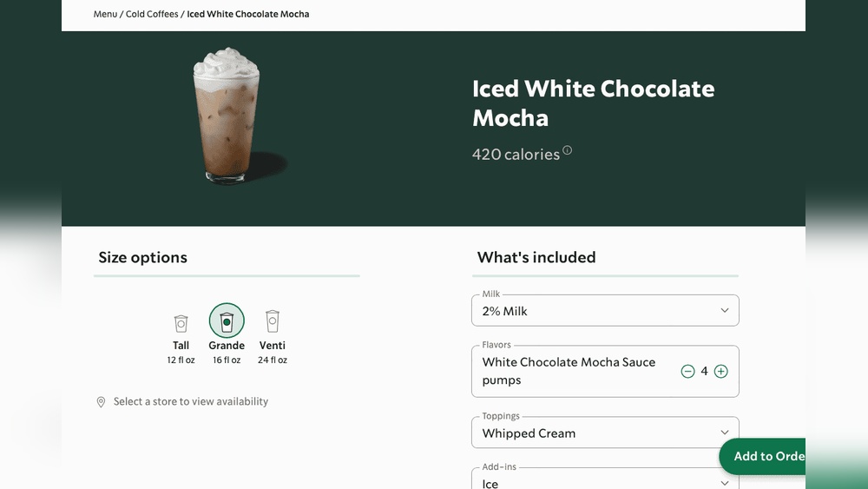
Task: Go to Menu breadcrumb link
Action: point(105,14)
